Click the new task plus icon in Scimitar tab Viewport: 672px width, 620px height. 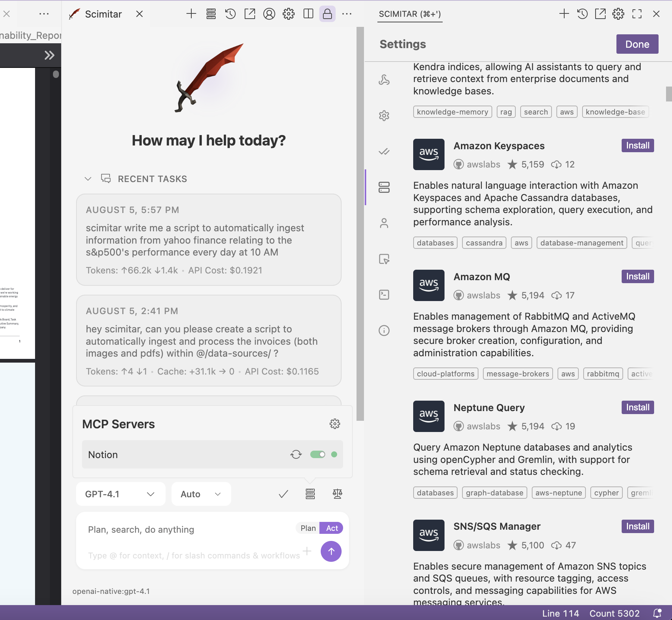191,14
